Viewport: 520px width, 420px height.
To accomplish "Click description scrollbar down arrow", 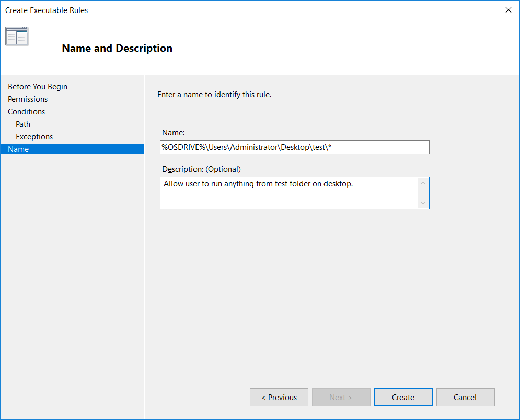I will tap(423, 203).
